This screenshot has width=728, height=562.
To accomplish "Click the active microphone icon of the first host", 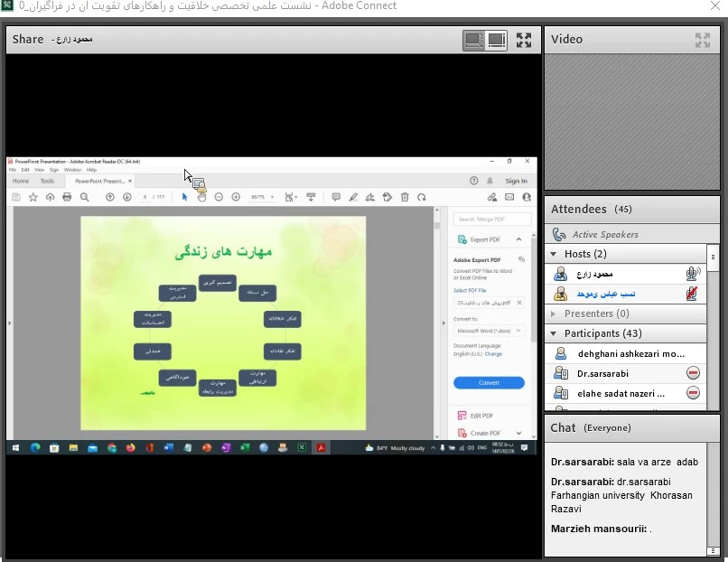I will click(x=692, y=274).
